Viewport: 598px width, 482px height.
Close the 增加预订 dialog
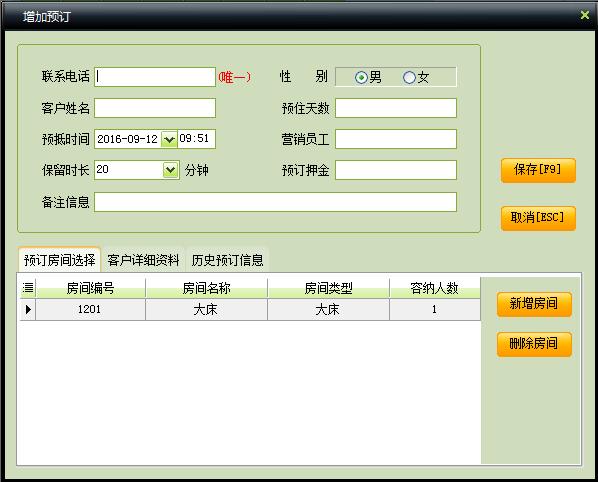(x=585, y=15)
